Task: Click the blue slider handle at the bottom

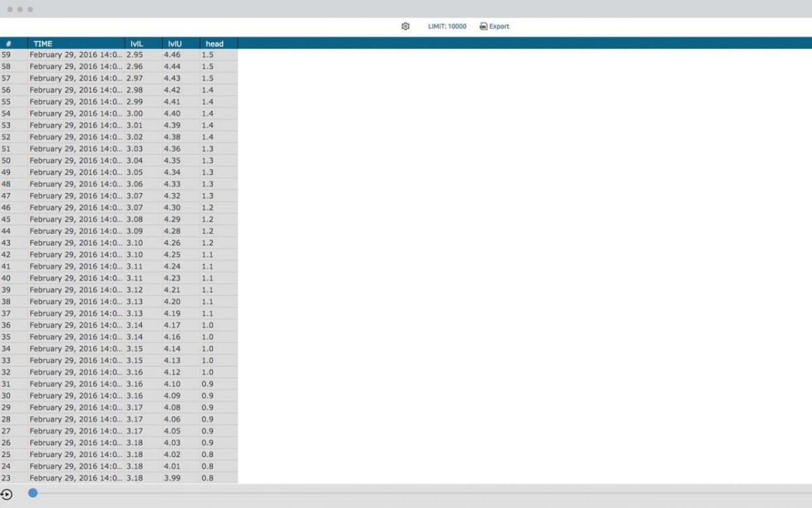Action: click(x=32, y=493)
